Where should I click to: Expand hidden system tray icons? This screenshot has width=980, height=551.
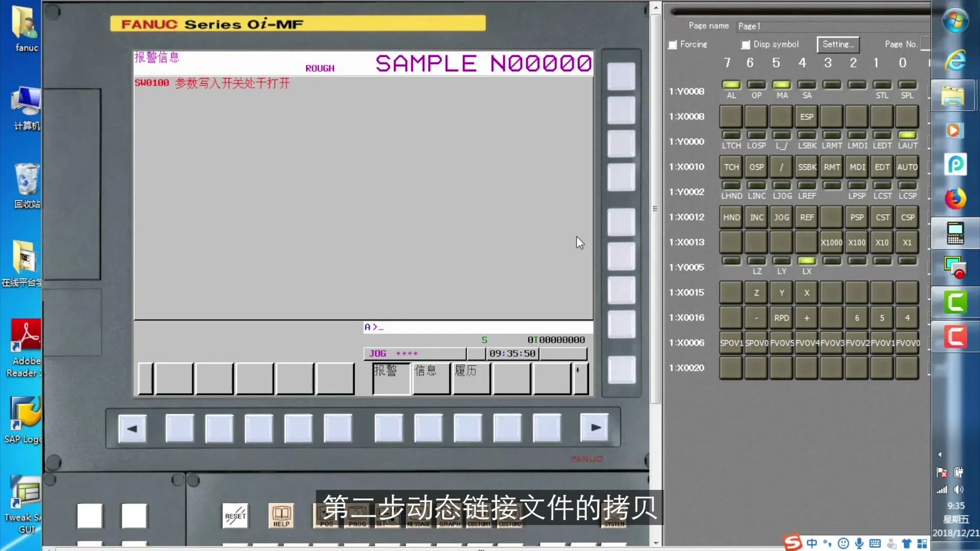pos(941,455)
